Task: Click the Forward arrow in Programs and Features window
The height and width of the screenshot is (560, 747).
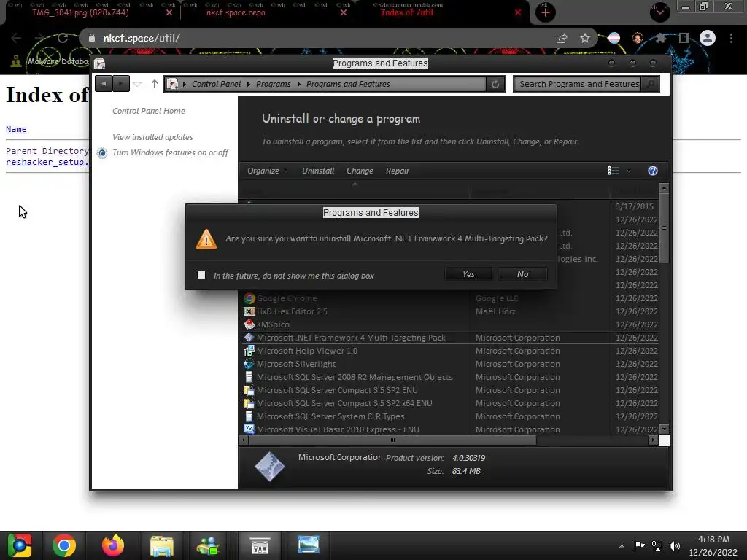Action: point(121,84)
